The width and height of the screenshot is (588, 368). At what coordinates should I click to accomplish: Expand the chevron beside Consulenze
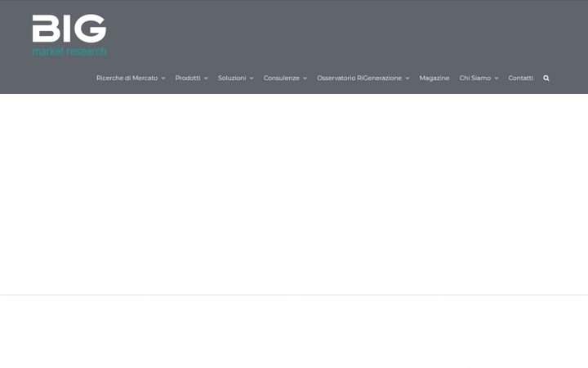[305, 79]
